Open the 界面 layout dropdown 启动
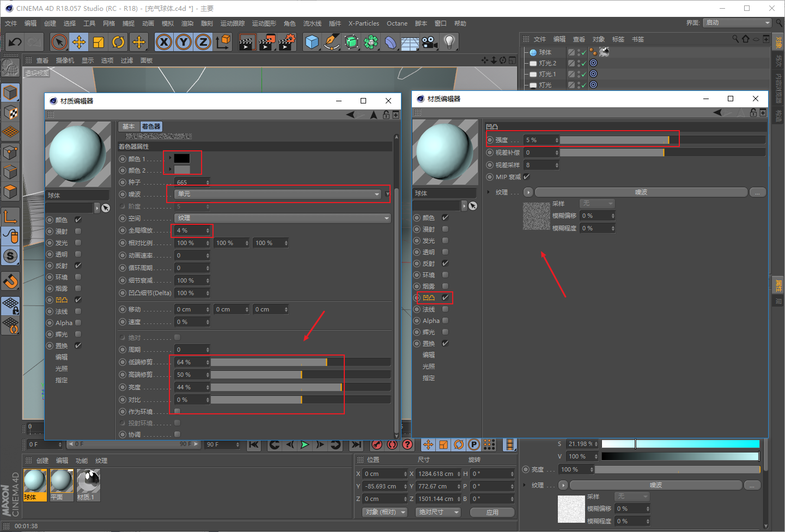Image resolution: width=785 pixels, height=532 pixels. click(x=738, y=23)
